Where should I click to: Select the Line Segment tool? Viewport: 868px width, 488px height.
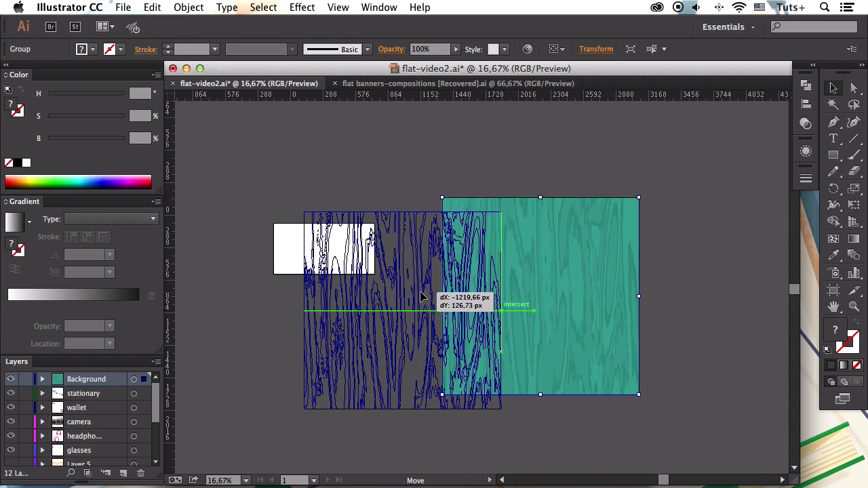(854, 138)
